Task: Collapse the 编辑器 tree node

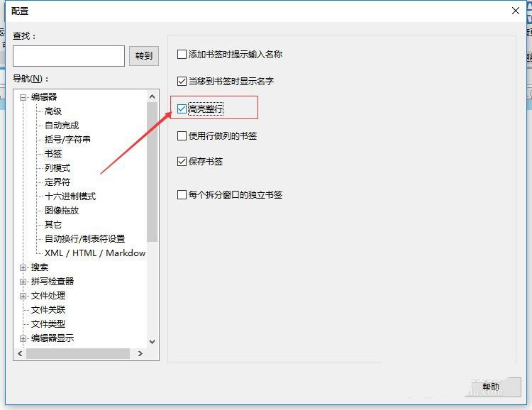Action: (x=23, y=97)
